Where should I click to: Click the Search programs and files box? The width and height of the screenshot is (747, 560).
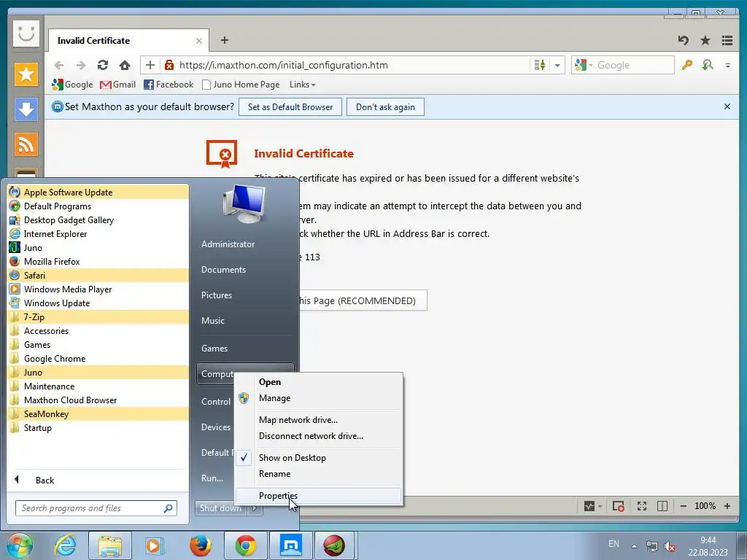(x=96, y=508)
